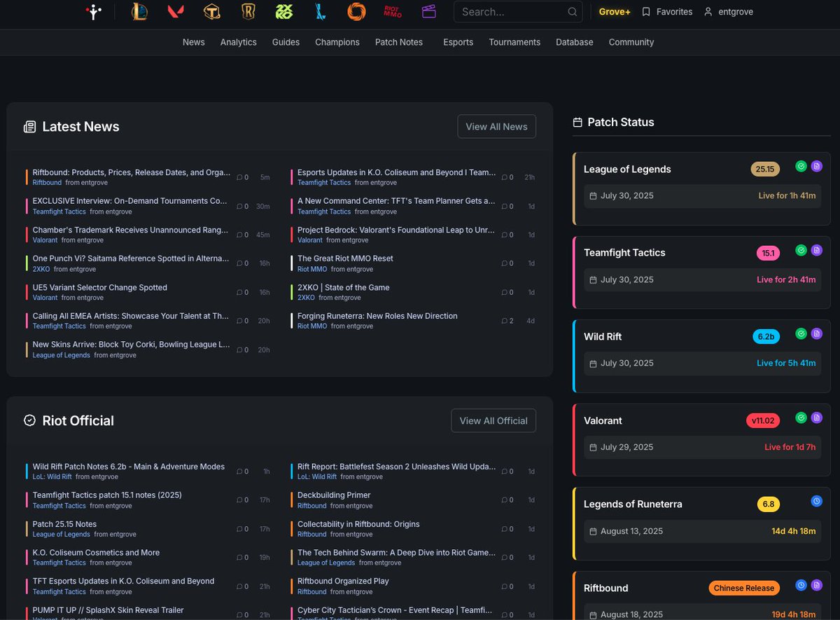Open the entgrove user account
Screen dimensions: 840x620
[x=729, y=12]
